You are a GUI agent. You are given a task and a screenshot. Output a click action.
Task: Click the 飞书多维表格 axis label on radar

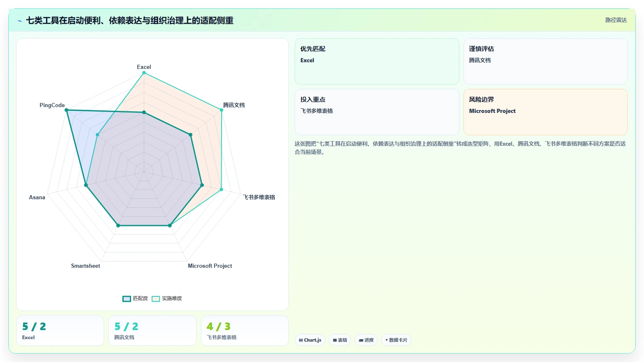click(259, 197)
